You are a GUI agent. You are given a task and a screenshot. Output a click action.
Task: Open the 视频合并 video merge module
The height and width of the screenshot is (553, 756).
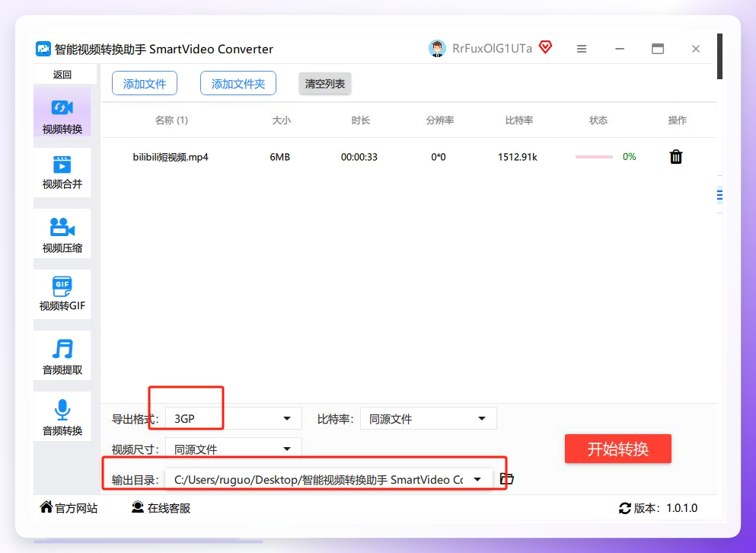[62, 172]
